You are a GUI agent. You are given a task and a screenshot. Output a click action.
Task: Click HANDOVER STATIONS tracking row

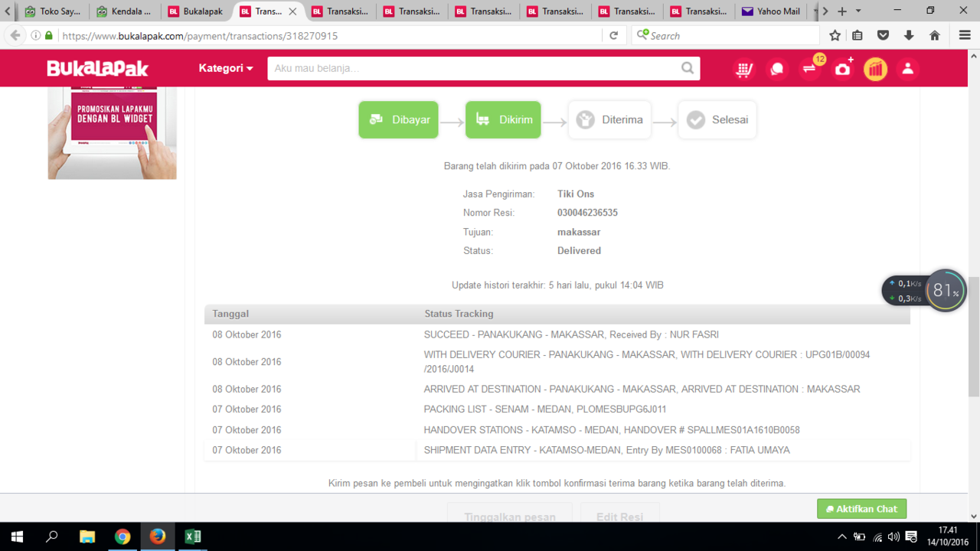557,430
